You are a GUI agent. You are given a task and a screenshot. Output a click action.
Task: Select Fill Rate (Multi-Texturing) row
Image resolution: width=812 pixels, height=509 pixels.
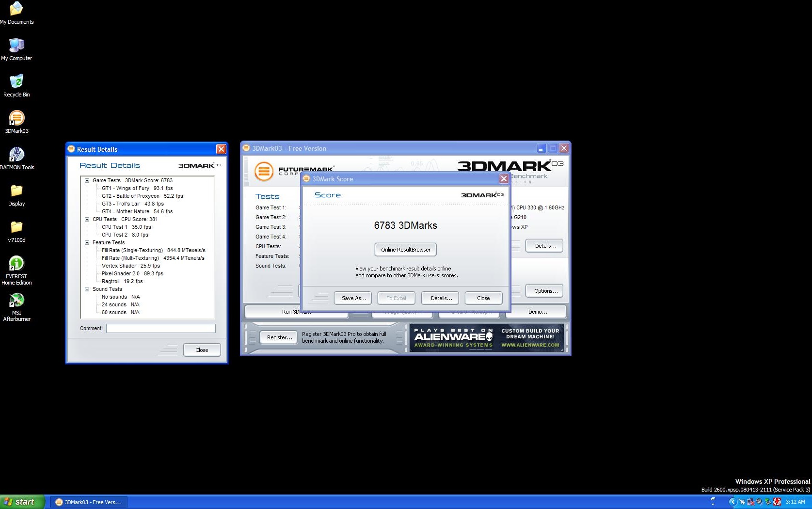(x=153, y=258)
